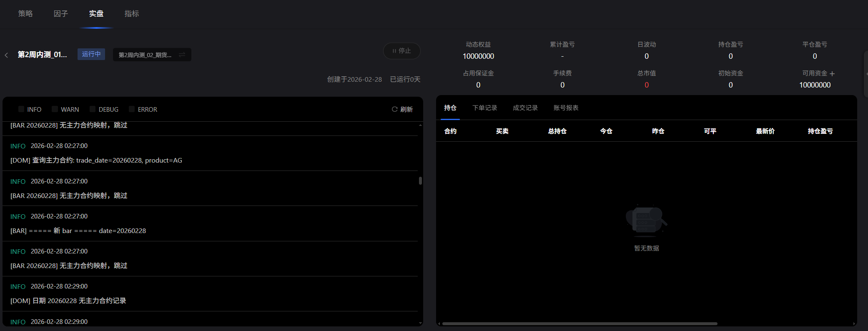
Task: Click the 今仓 column header
Action: point(606,131)
